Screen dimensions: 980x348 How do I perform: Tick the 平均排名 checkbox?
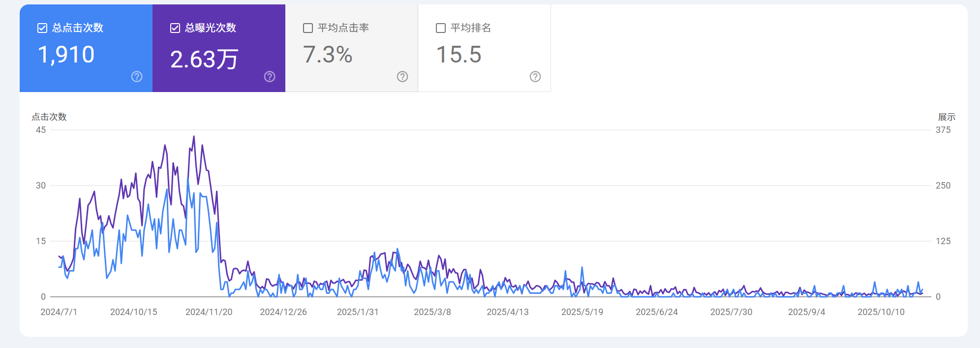click(x=441, y=28)
